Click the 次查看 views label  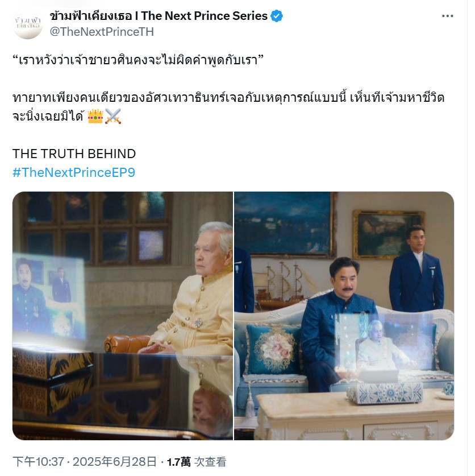(210, 462)
